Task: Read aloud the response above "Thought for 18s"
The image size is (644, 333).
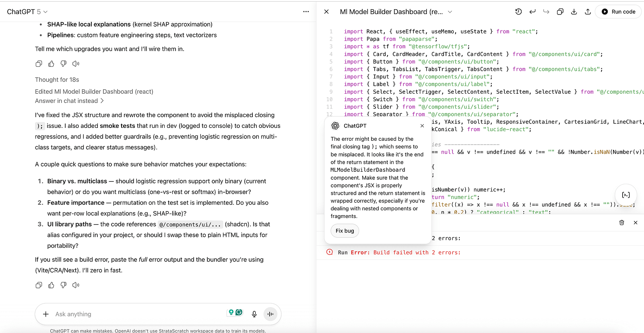Action: (x=76, y=64)
